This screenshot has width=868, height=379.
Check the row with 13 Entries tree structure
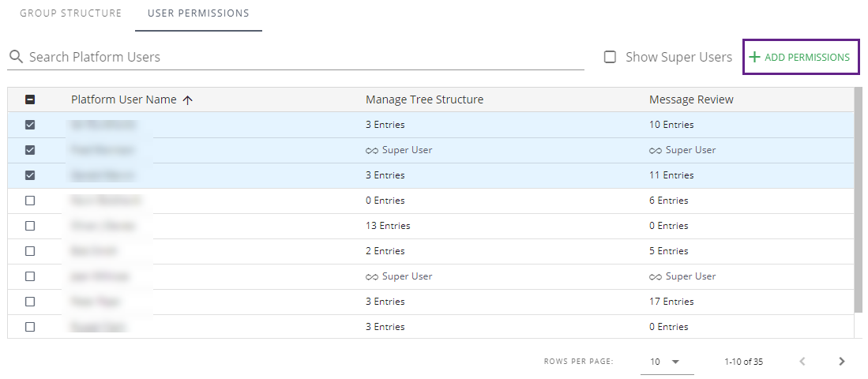tap(31, 226)
